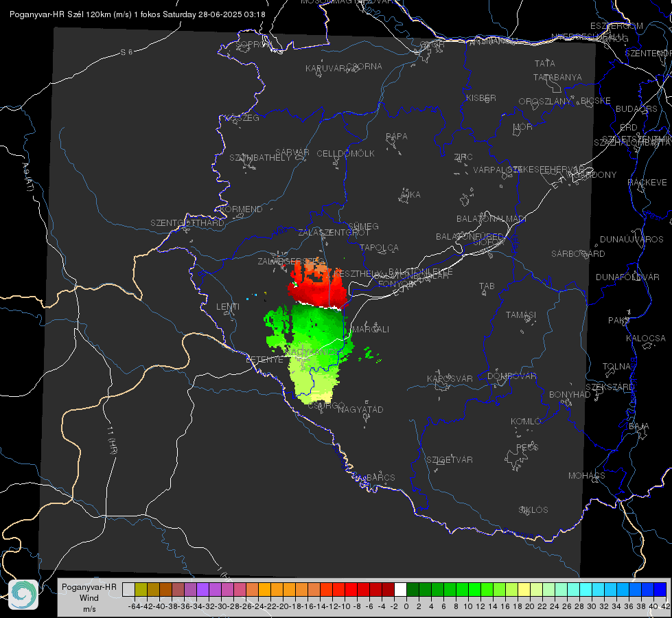
Task: Click the olive swatch between -64 and -42
Action: pos(141,589)
